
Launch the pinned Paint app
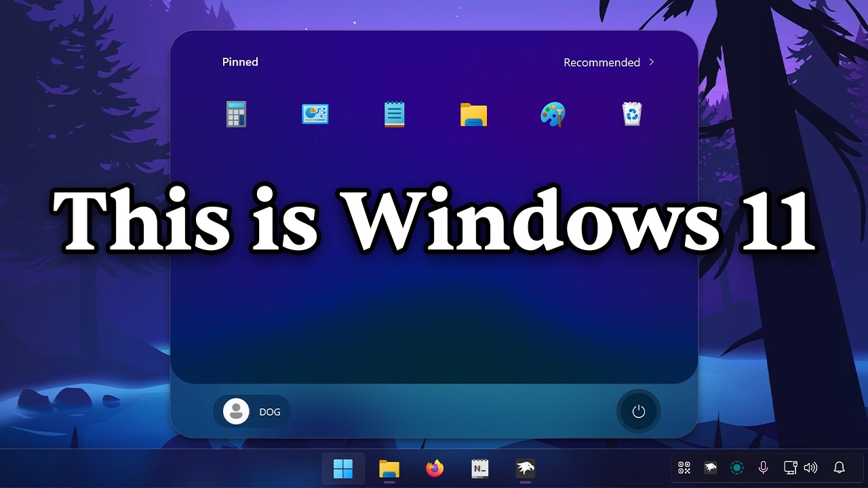tap(553, 115)
